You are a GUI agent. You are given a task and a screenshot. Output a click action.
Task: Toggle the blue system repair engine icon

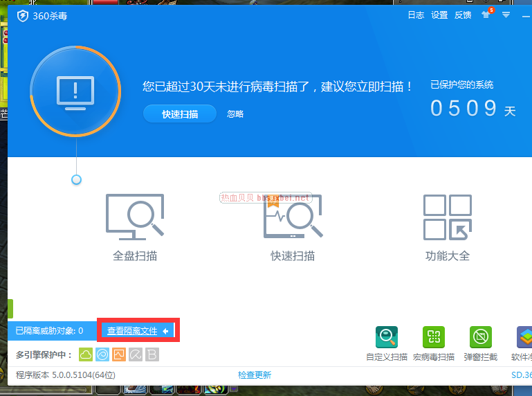coord(102,354)
